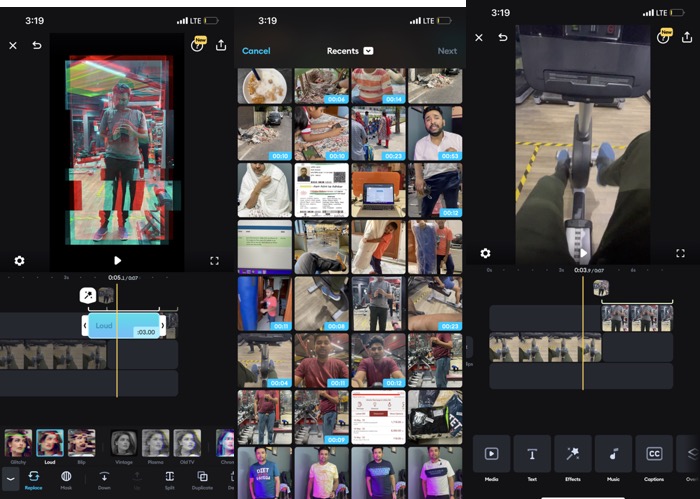Open the help icon with New badge, left editor
Screen dimensions: 700x499
coord(198,45)
